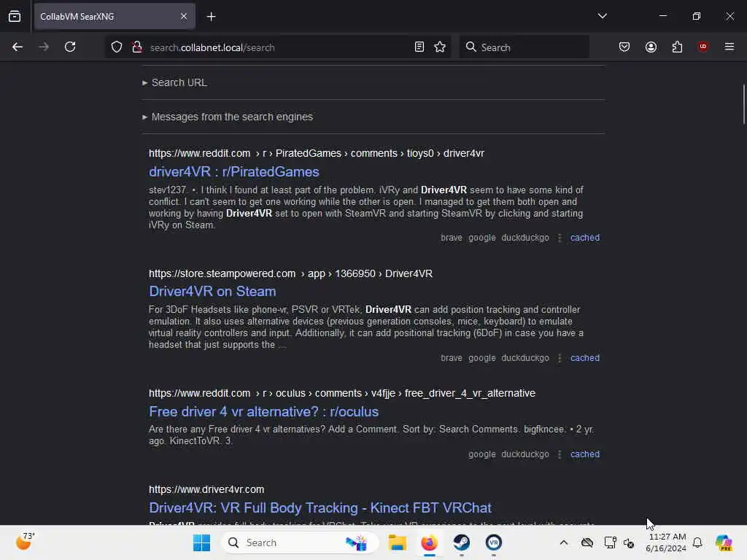Toggle reader view icon

coord(419,47)
